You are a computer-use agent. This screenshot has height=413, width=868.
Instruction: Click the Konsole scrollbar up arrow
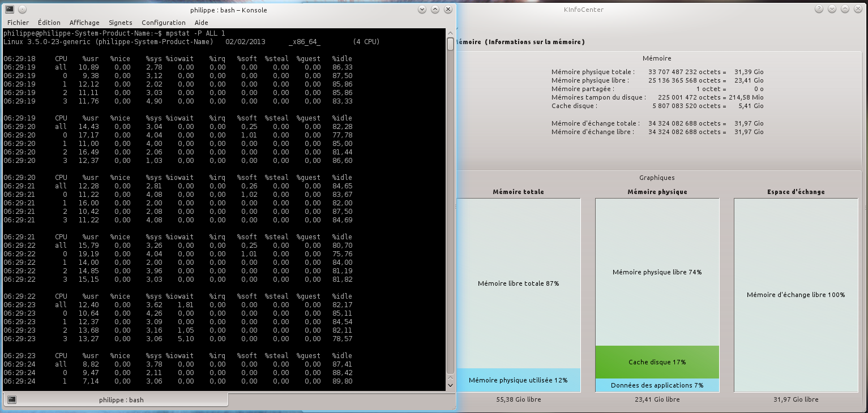click(450, 33)
